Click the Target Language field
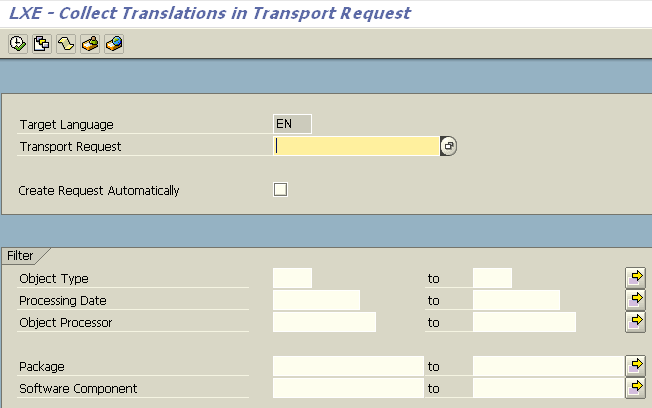The width and height of the screenshot is (652, 408). click(292, 124)
